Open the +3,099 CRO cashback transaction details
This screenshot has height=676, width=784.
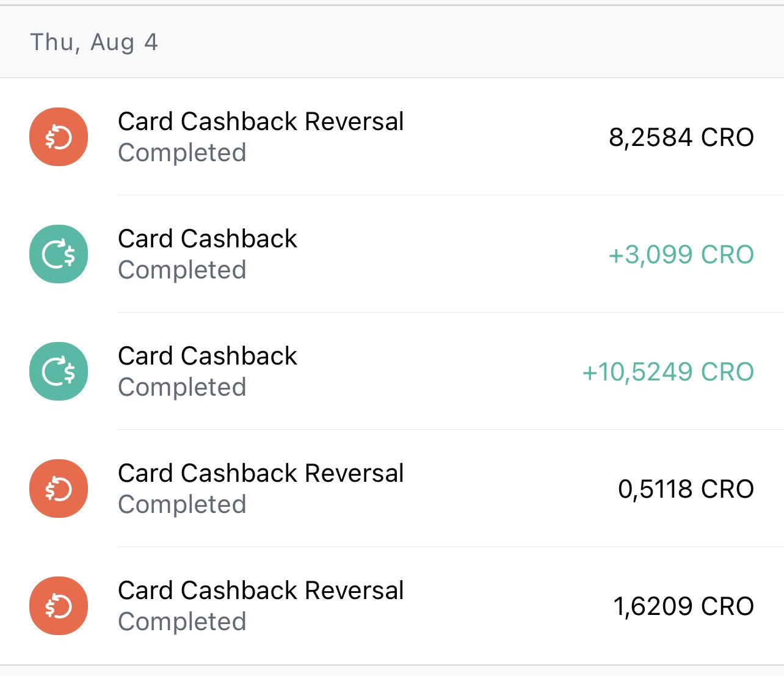point(391,253)
